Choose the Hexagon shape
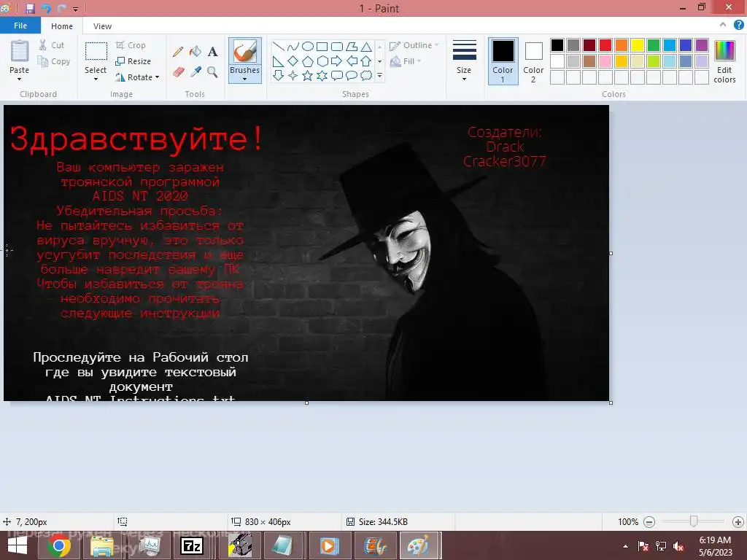The width and height of the screenshot is (747, 560). pyautogui.click(x=322, y=61)
